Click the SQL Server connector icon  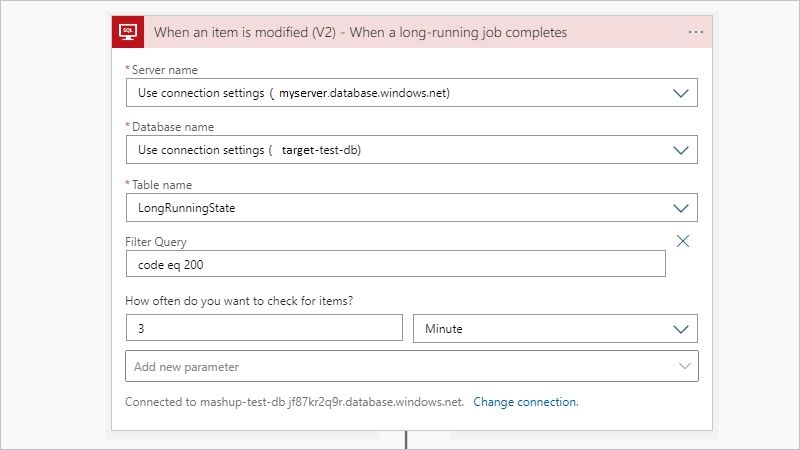[127, 32]
